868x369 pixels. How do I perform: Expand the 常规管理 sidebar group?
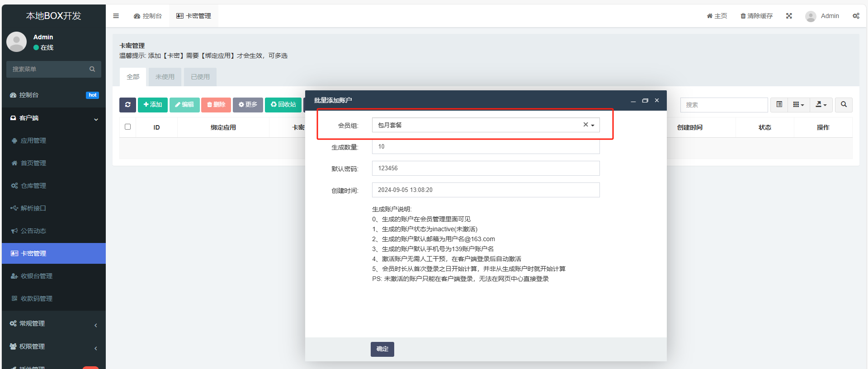[54, 323]
